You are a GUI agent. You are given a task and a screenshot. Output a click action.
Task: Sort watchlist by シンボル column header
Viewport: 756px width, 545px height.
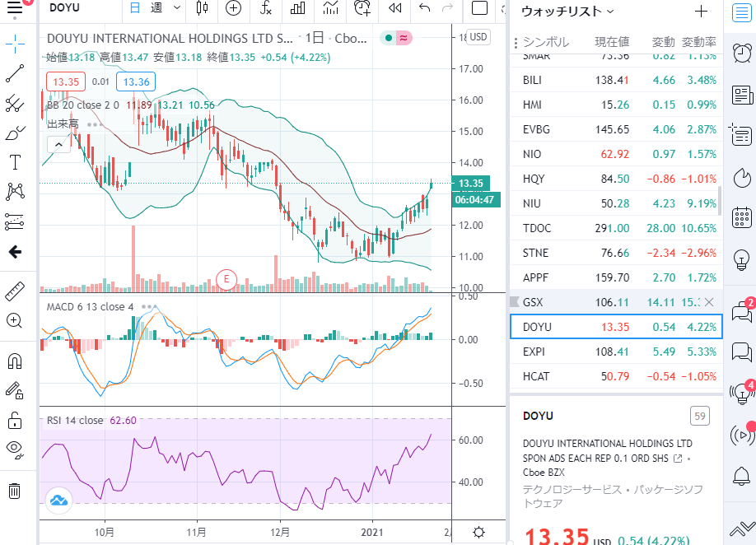546,43
